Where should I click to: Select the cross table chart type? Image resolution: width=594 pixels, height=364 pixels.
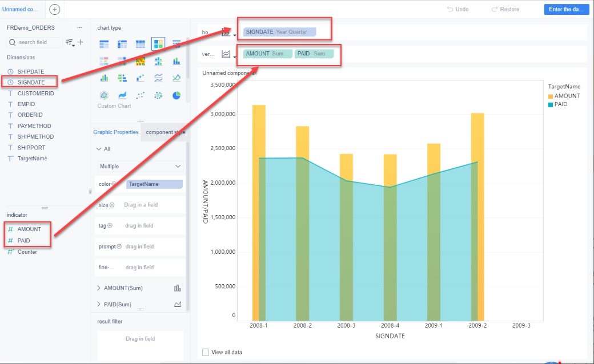122,45
